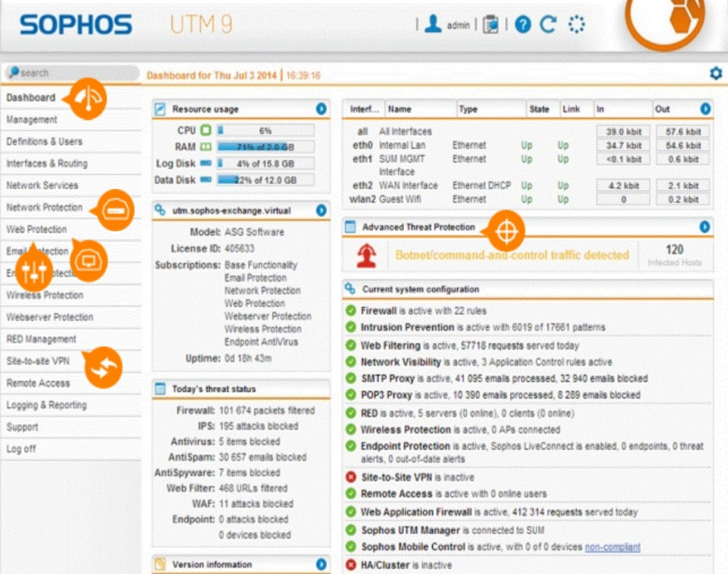The height and width of the screenshot is (574, 728).
Task: Click Botnet/command-and-control traffic detected message
Action: 512,255
